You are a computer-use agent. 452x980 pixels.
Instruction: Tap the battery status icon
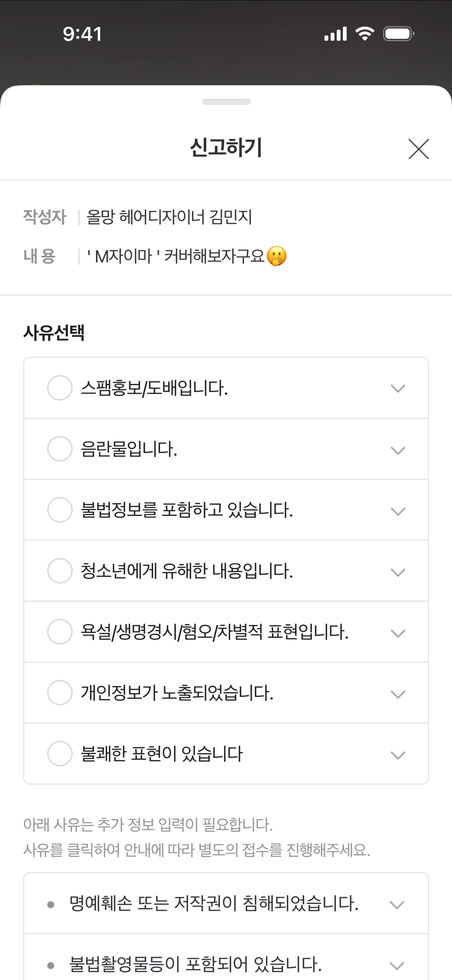click(398, 34)
